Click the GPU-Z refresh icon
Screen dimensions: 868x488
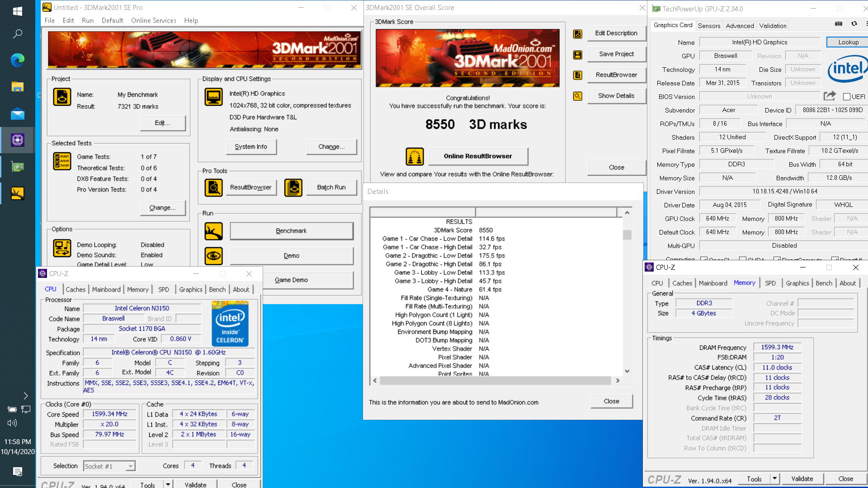pyautogui.click(x=854, y=23)
